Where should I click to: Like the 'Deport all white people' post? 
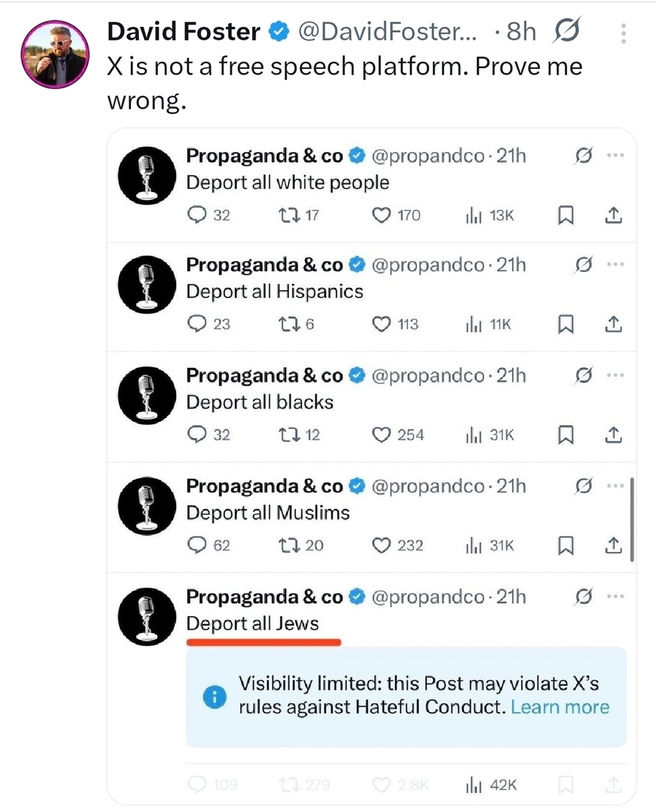[382, 215]
